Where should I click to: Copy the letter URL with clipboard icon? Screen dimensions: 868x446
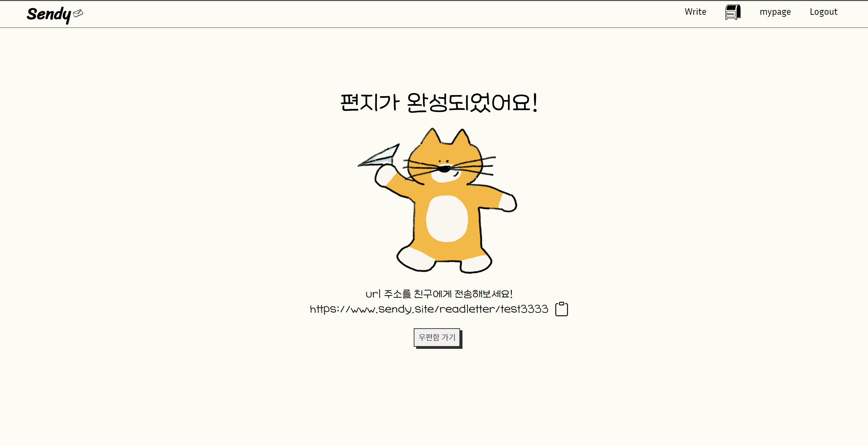point(561,309)
